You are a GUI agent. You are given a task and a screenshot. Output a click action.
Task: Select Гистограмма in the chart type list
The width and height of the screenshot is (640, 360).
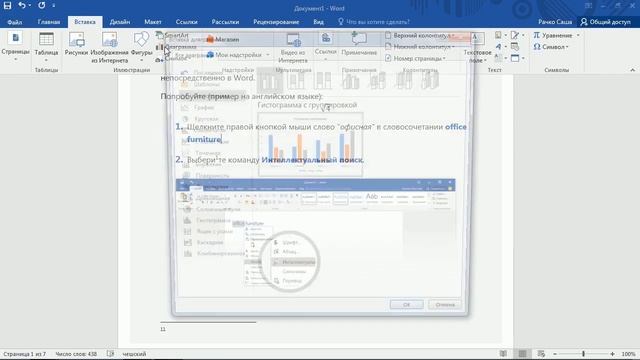point(208,220)
